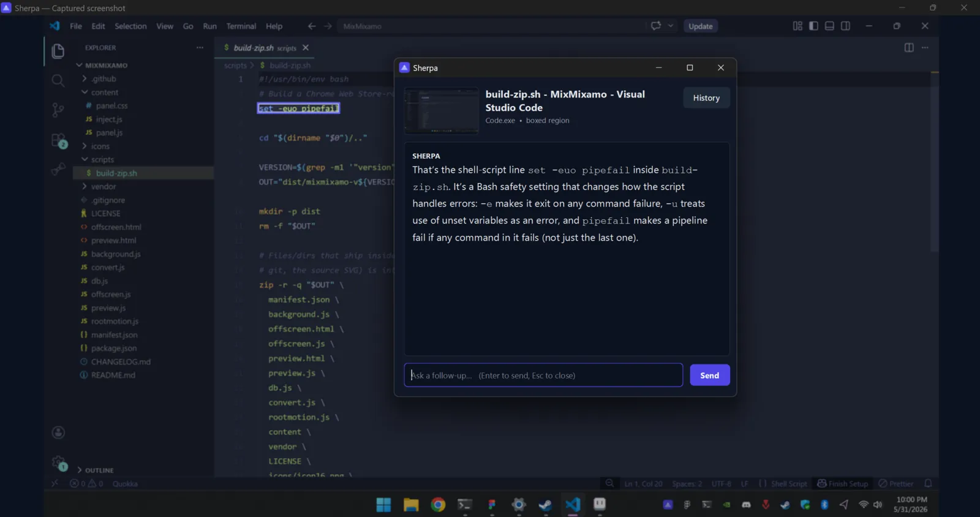Open the Edit menu
This screenshot has height=517, width=980.
98,26
